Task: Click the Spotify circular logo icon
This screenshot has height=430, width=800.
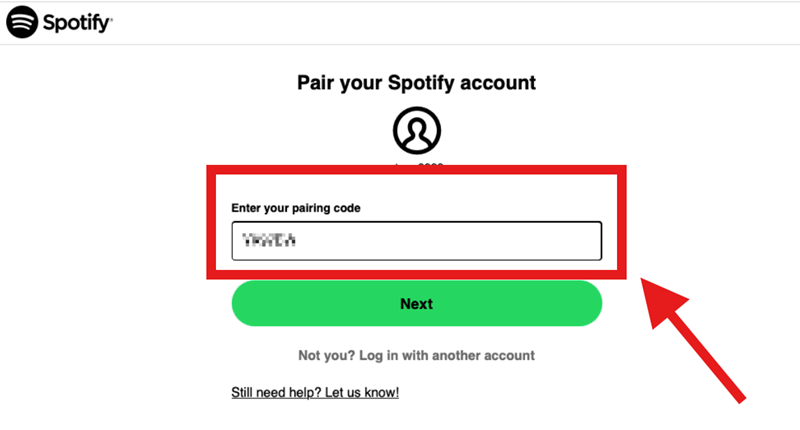Action: (x=22, y=22)
